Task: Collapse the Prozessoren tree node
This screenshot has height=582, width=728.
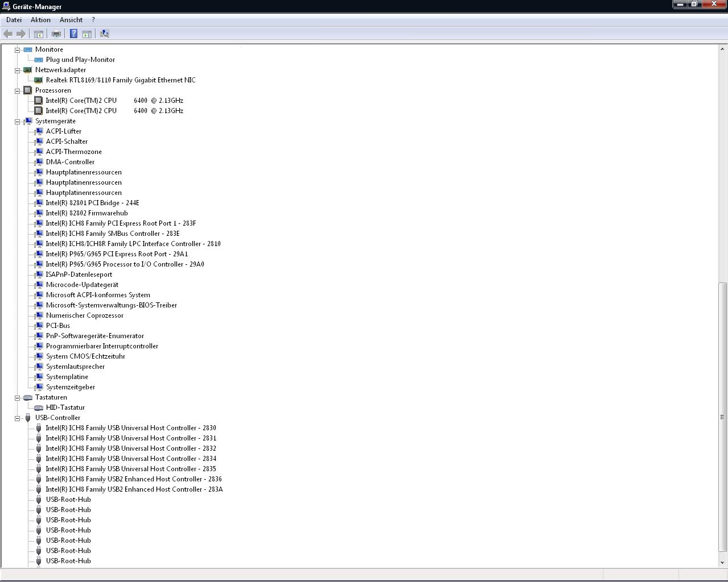Action: tap(18, 91)
